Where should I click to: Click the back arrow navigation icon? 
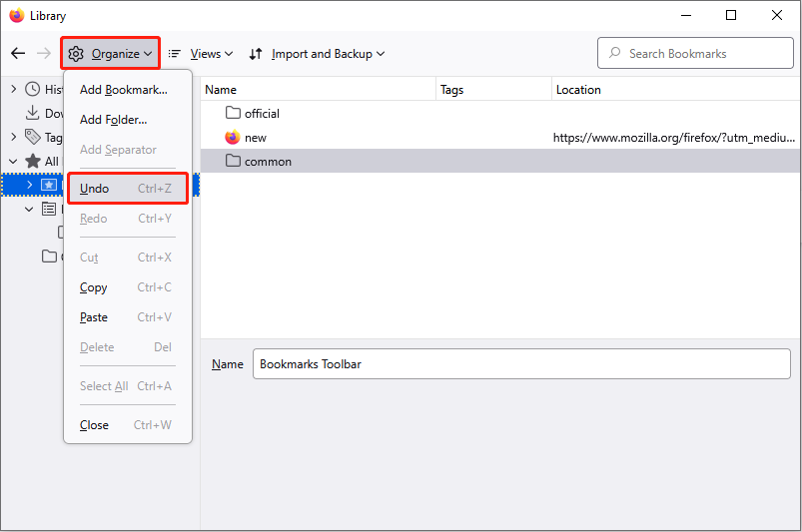(18, 54)
